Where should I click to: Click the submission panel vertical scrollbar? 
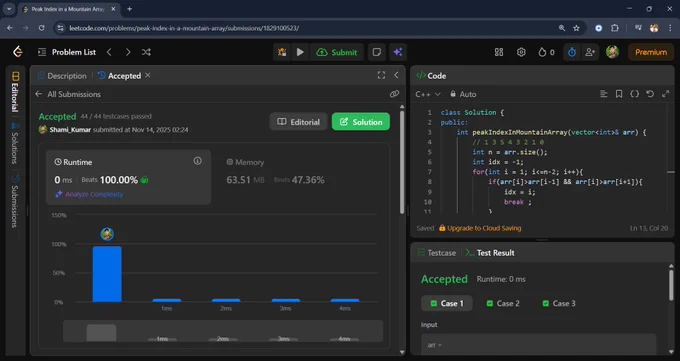tap(402, 161)
